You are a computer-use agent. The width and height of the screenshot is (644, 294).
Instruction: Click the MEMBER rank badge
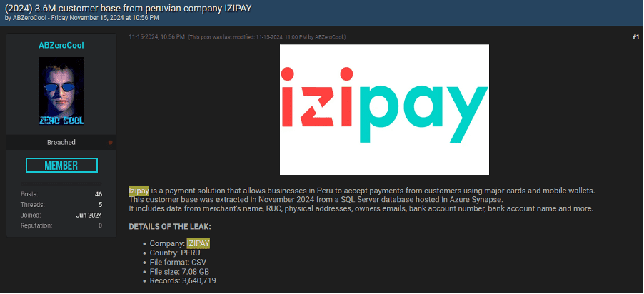point(61,165)
